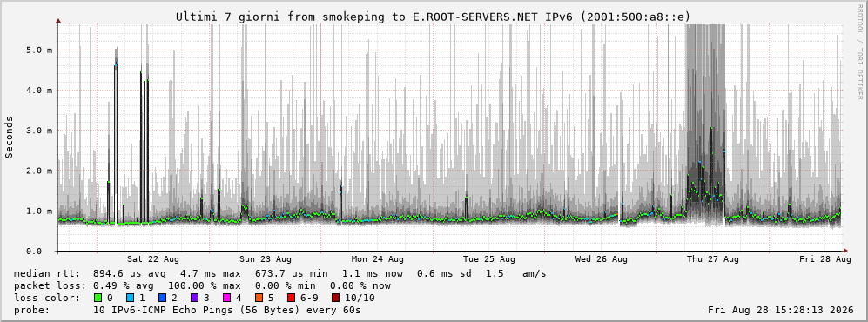Image resolution: width=868 pixels, height=322 pixels.
Task: Click the Fri 28 Aug axis label
Action: click(x=824, y=259)
